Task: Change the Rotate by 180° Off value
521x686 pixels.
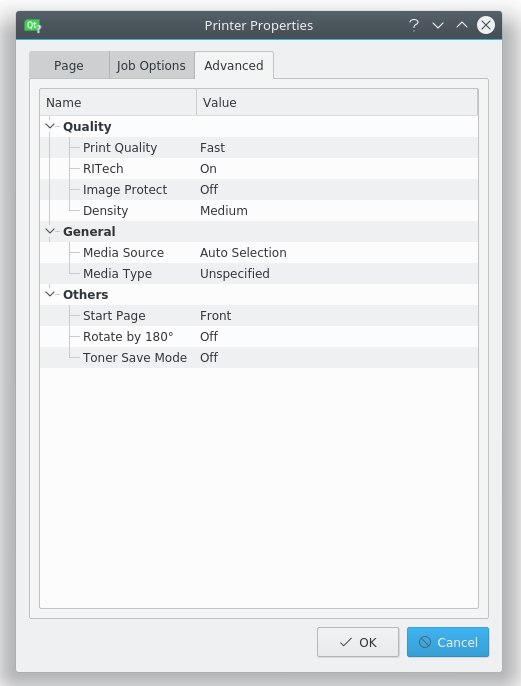Action: click(209, 336)
